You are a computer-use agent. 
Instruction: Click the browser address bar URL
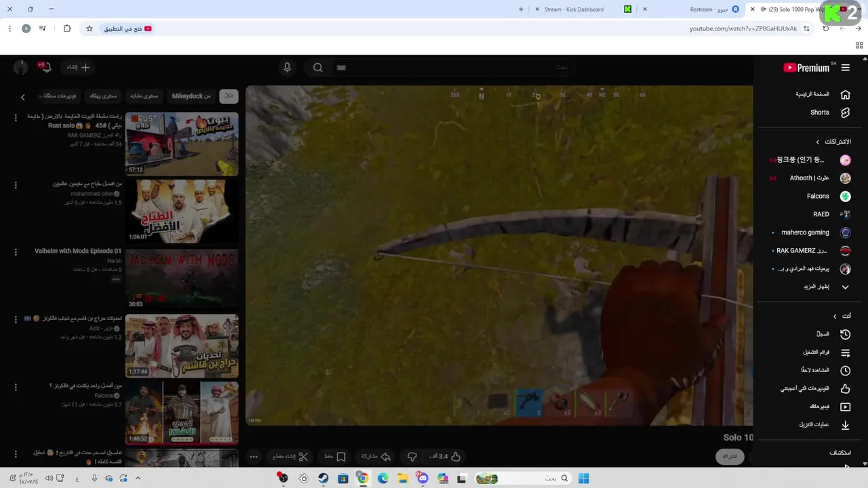coord(743,28)
